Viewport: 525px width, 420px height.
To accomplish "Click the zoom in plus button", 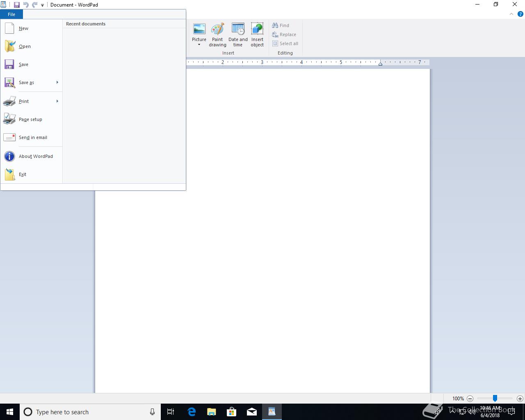I will click(520, 398).
